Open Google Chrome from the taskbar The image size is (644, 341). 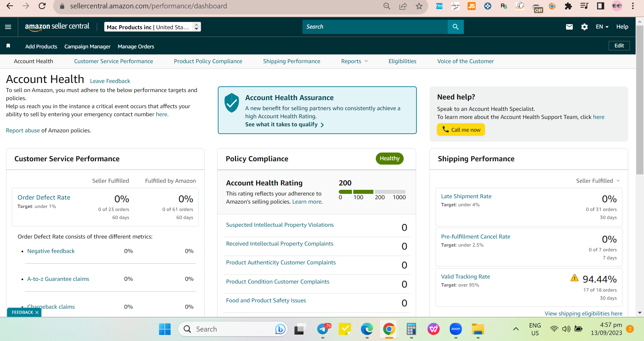tap(389, 329)
